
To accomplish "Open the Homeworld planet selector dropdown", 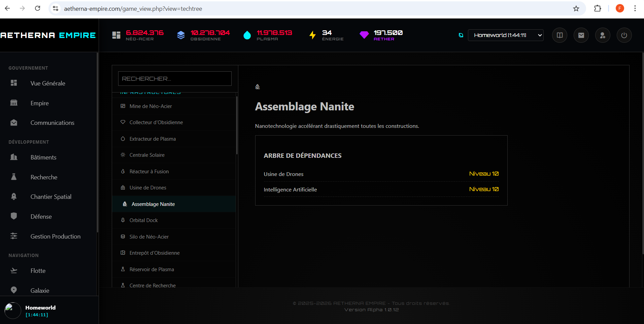I will click(505, 35).
